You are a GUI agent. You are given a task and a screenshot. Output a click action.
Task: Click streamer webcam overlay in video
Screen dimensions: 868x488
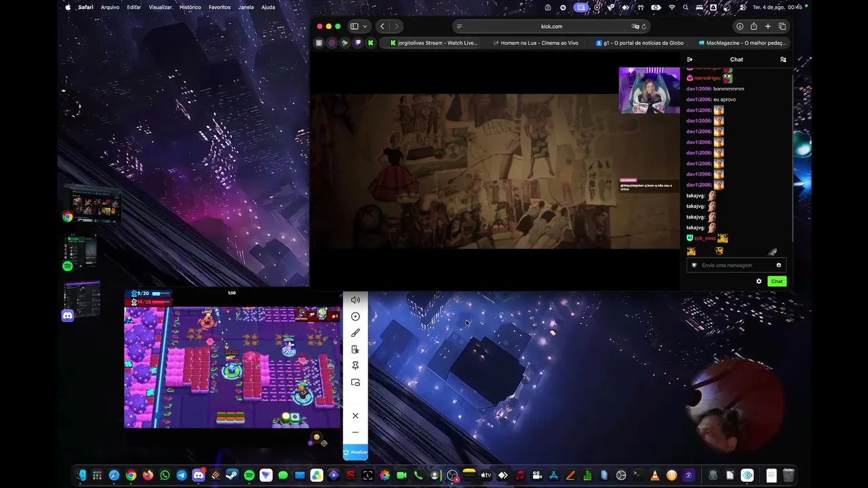click(649, 90)
